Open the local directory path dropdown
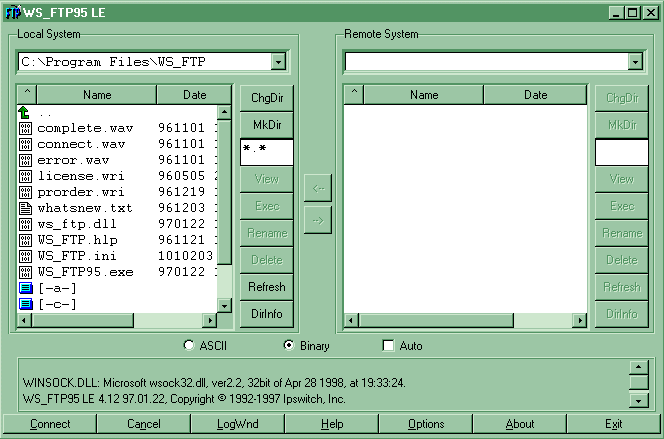 coord(278,62)
